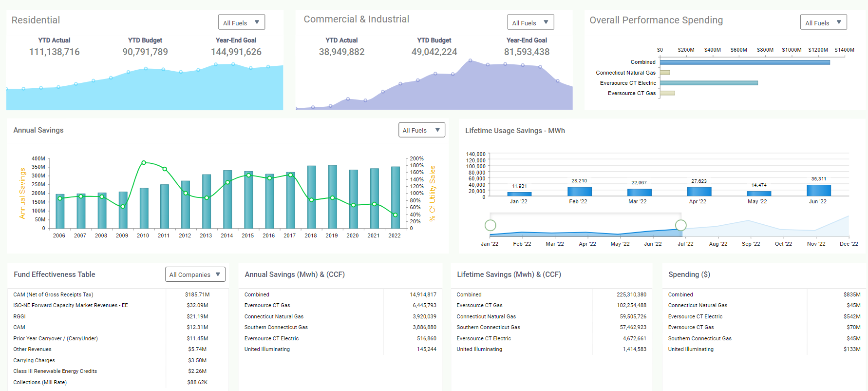Click RGGI row in Fund Effectiveness Table
This screenshot has width=868, height=391.
[x=19, y=316]
